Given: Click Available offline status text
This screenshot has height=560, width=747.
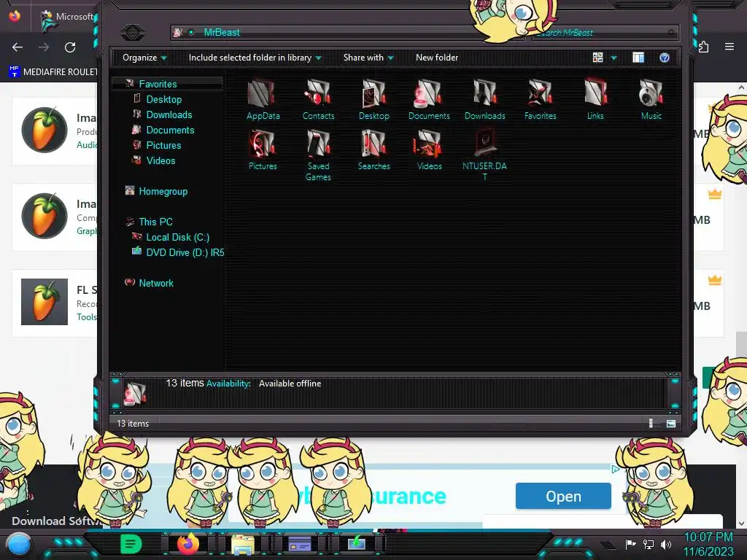Looking at the screenshot, I should point(290,384).
